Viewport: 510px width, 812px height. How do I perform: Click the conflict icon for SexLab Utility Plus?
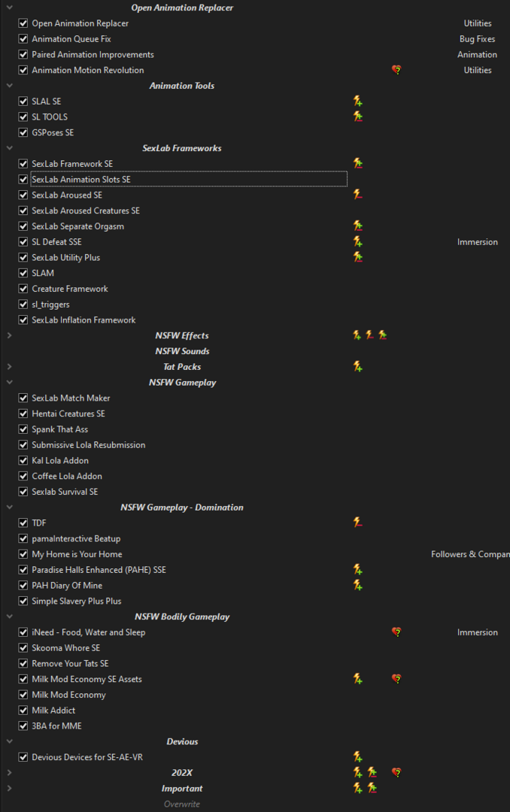point(357,257)
